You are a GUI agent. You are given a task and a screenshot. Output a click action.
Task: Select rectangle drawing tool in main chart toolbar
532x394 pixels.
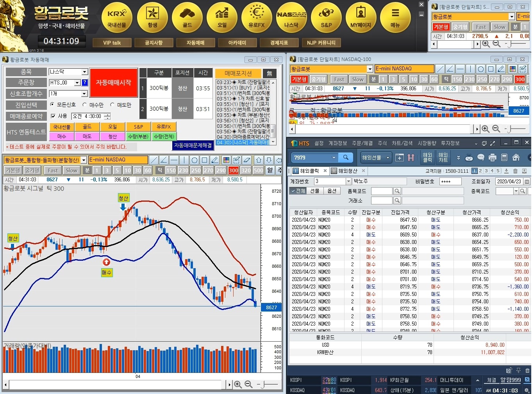coord(204,160)
